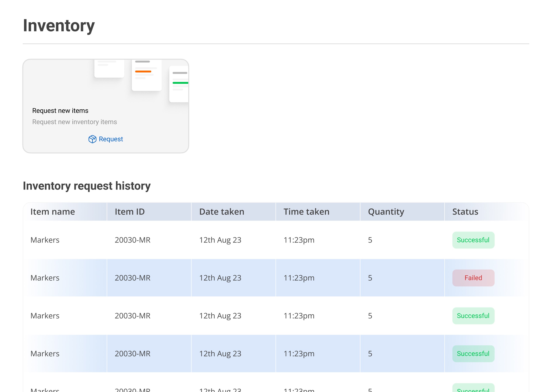Click the Status column header
Viewport: 552px width, 392px height.
point(465,212)
